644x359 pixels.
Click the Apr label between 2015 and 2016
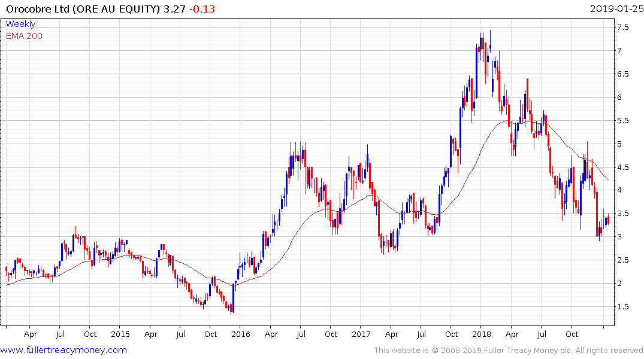[x=151, y=334]
